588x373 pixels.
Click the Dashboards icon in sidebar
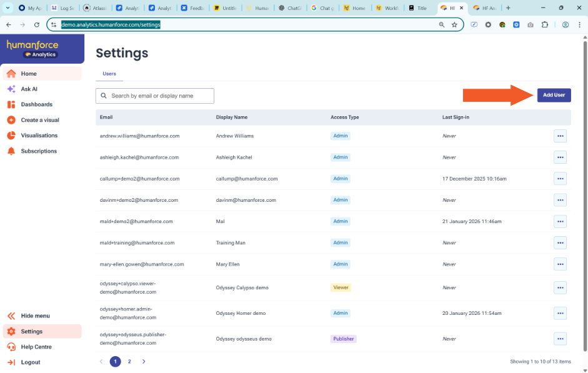11,104
